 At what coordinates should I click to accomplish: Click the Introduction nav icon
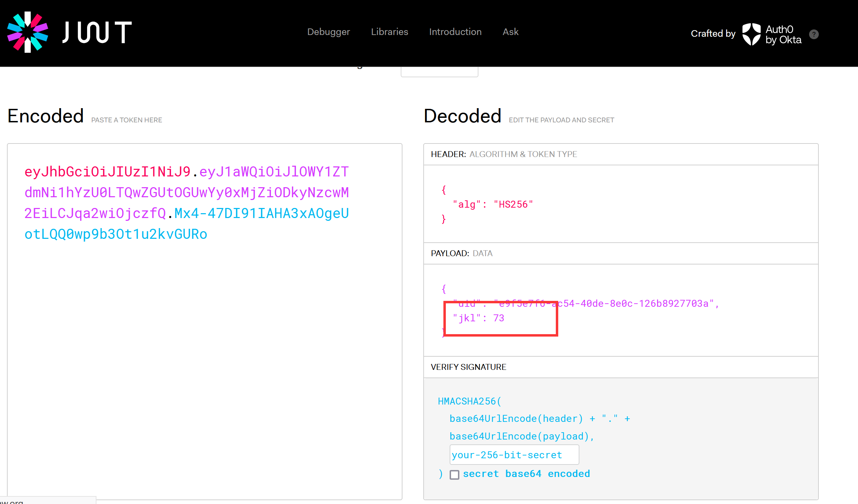click(x=455, y=32)
